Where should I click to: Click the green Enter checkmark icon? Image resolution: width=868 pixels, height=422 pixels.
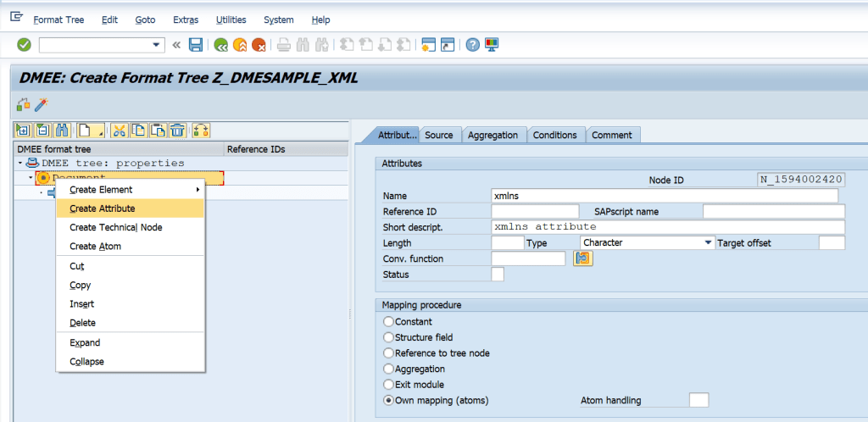24,45
